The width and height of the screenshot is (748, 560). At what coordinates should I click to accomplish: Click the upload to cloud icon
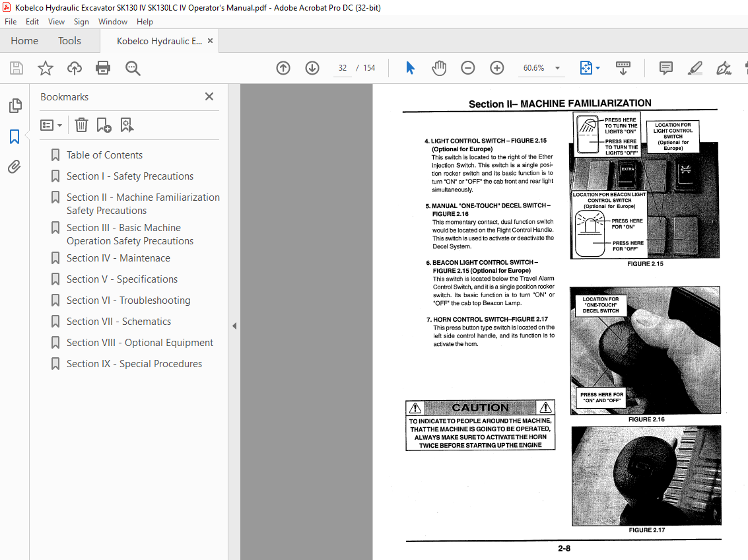click(75, 68)
